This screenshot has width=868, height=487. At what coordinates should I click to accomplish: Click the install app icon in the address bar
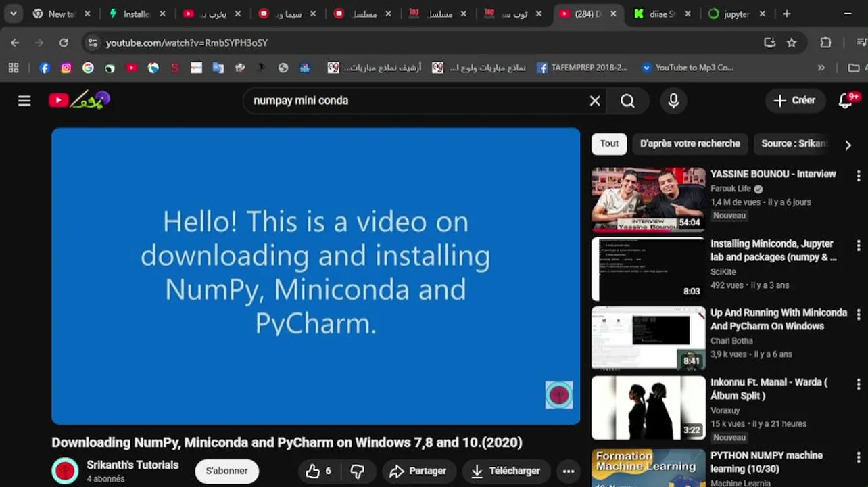[x=769, y=43]
